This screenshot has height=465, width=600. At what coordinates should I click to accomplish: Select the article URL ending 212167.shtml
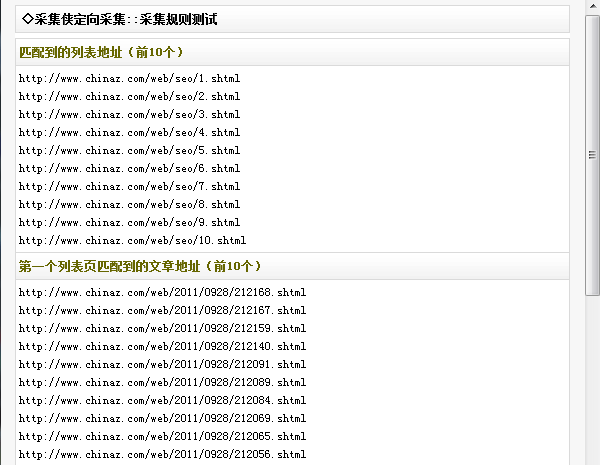point(162,310)
